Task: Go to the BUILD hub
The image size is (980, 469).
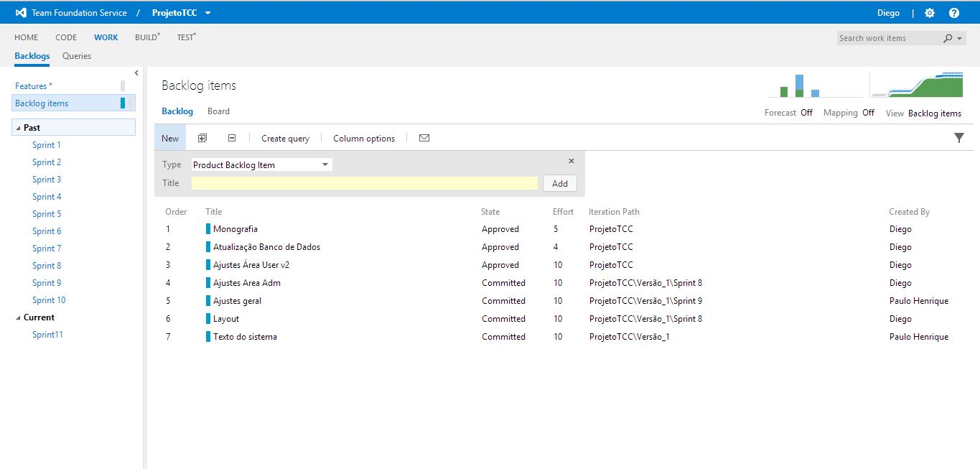Action: [x=147, y=37]
